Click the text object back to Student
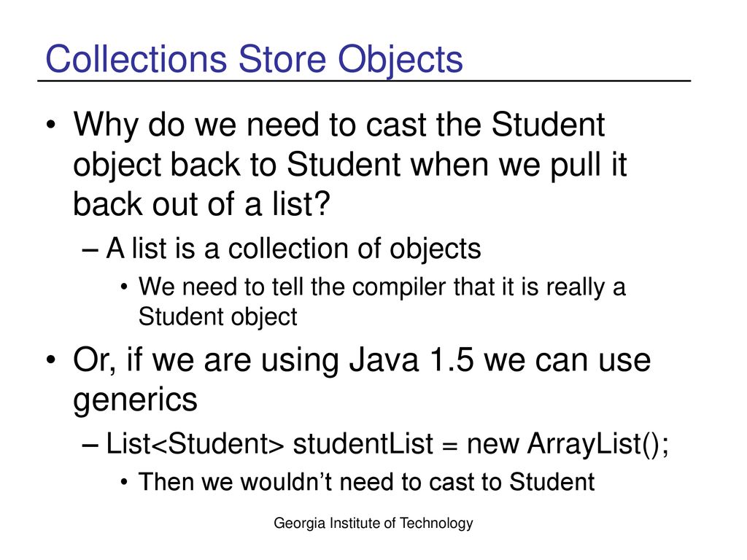This screenshot has width=747, height=560. 237,166
